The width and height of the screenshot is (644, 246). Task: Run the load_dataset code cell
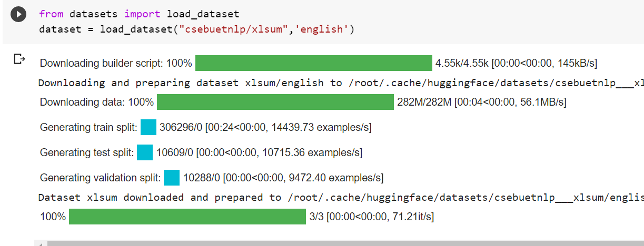pyautogui.click(x=18, y=14)
